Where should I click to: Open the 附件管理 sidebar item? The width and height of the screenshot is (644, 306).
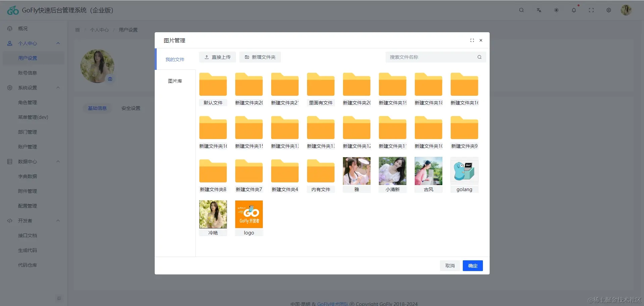pyautogui.click(x=34, y=191)
